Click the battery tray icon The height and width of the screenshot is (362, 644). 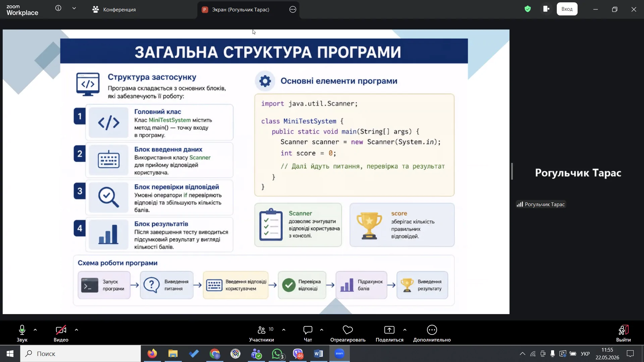click(573, 354)
